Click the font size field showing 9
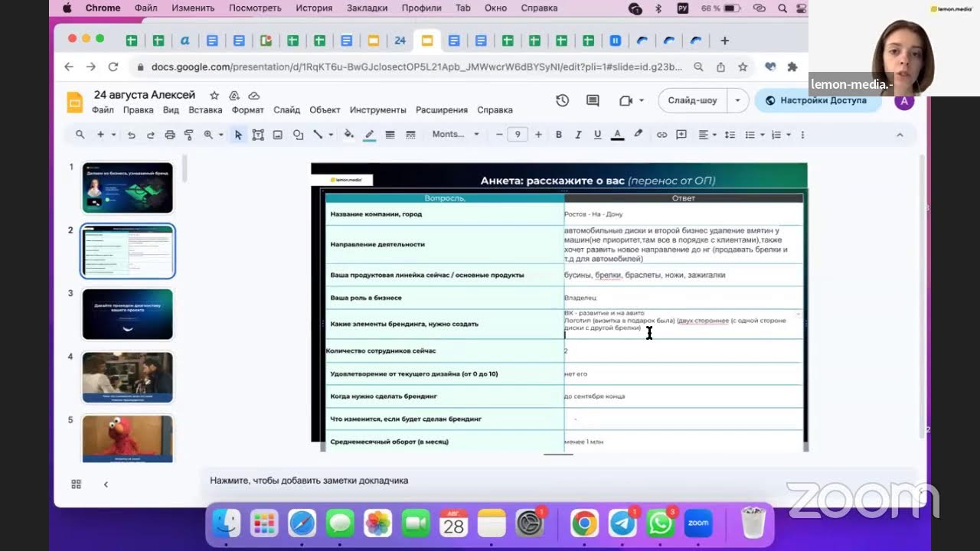This screenshot has height=551, width=980. click(x=518, y=135)
